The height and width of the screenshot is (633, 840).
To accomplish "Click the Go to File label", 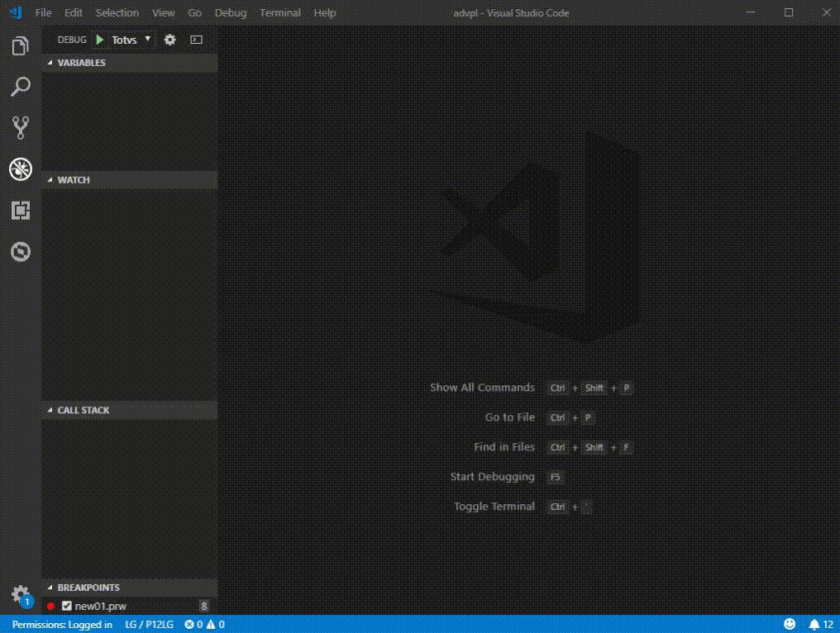I will (510, 417).
